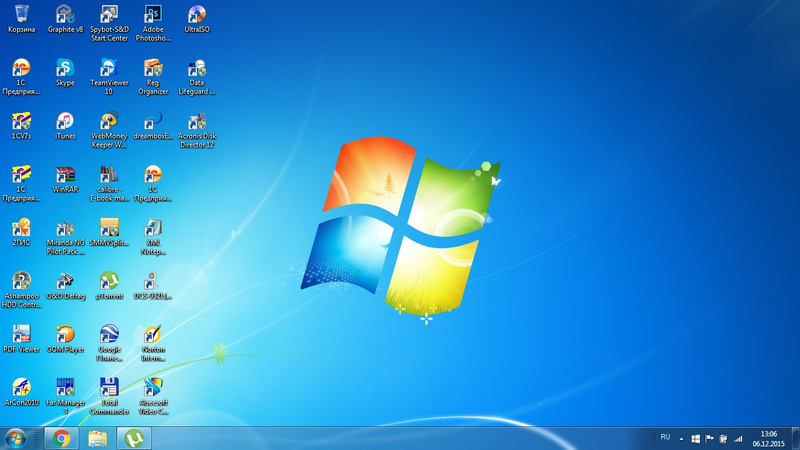Click the WinRAR shortcut icon
The width and height of the screenshot is (800, 450).
click(65, 175)
